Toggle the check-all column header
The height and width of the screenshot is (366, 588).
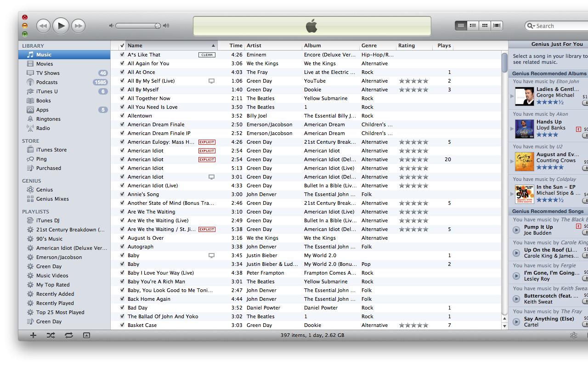tap(122, 45)
